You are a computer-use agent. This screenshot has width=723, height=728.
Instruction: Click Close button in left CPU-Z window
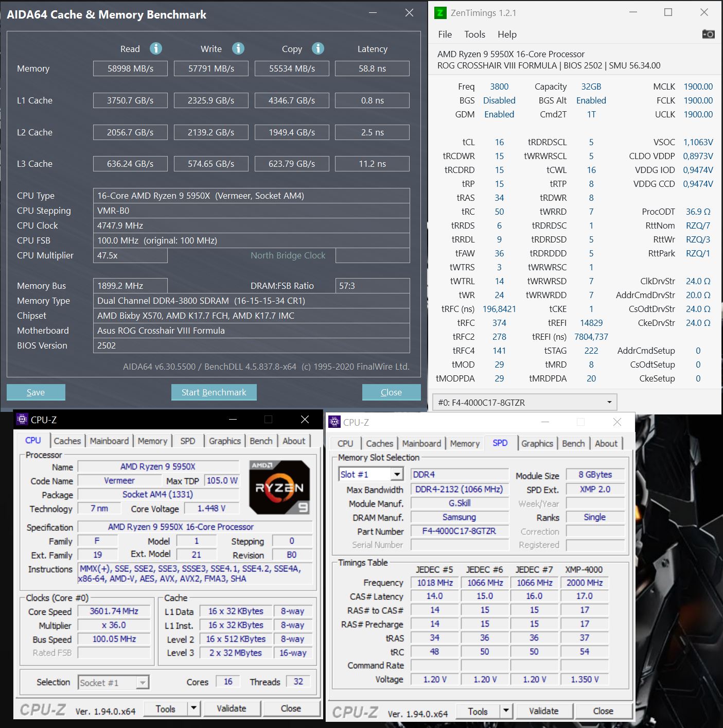(291, 708)
